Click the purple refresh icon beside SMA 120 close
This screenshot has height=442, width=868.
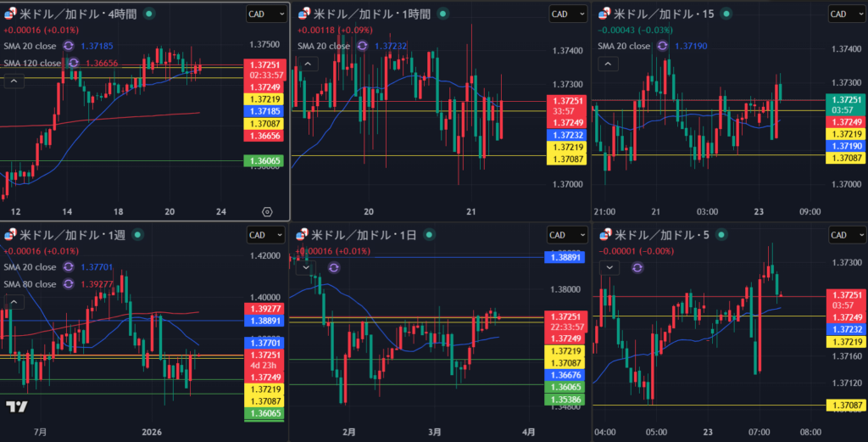click(74, 63)
